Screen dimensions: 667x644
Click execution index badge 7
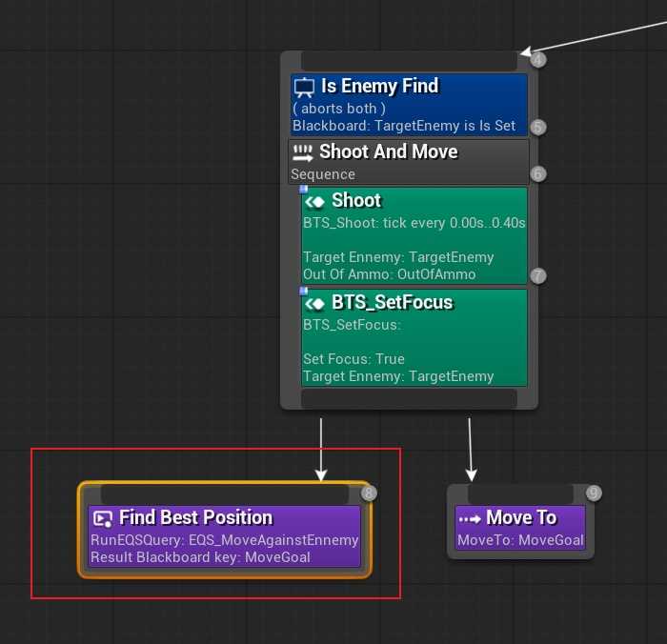pyautogui.click(x=538, y=276)
